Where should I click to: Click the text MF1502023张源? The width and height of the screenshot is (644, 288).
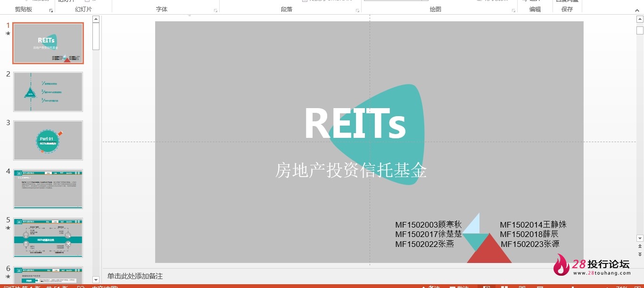coord(530,244)
